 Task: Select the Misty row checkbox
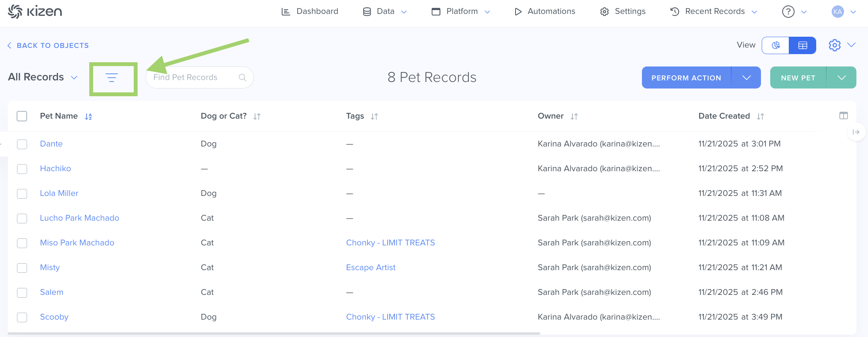coord(22,268)
